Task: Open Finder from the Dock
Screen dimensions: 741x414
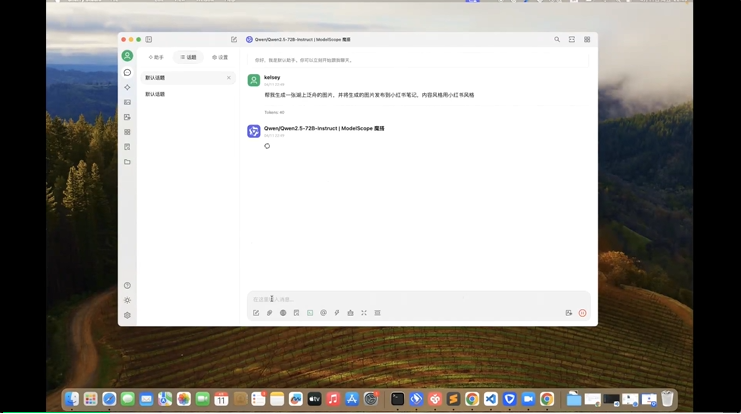Action: pyautogui.click(x=72, y=399)
